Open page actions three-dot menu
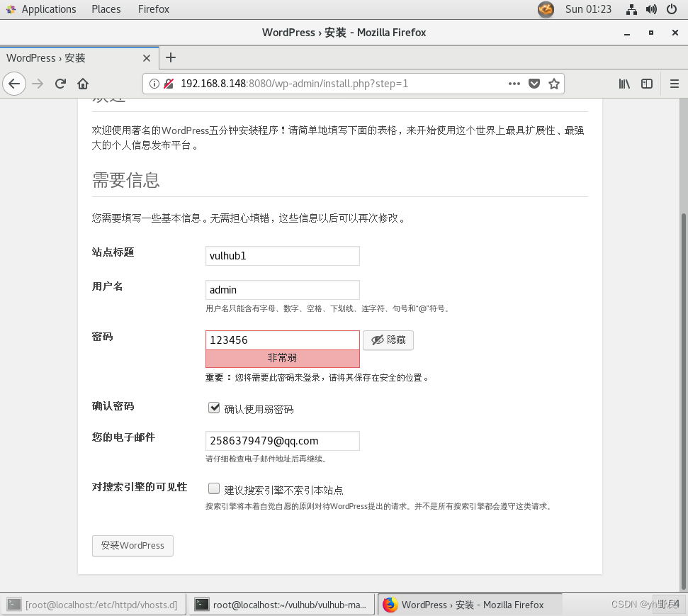This screenshot has height=616, width=688. point(514,84)
